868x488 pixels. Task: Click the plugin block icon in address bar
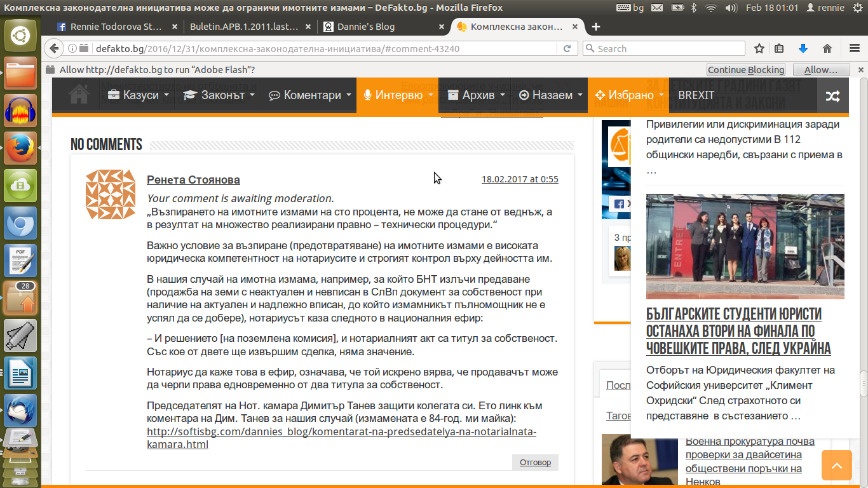click(x=83, y=49)
